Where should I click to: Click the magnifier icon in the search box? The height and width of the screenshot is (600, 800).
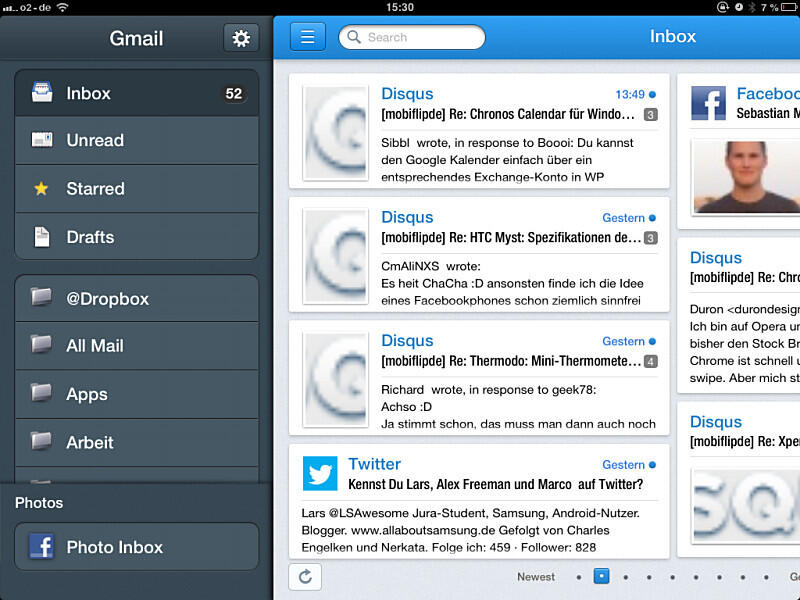click(x=354, y=37)
